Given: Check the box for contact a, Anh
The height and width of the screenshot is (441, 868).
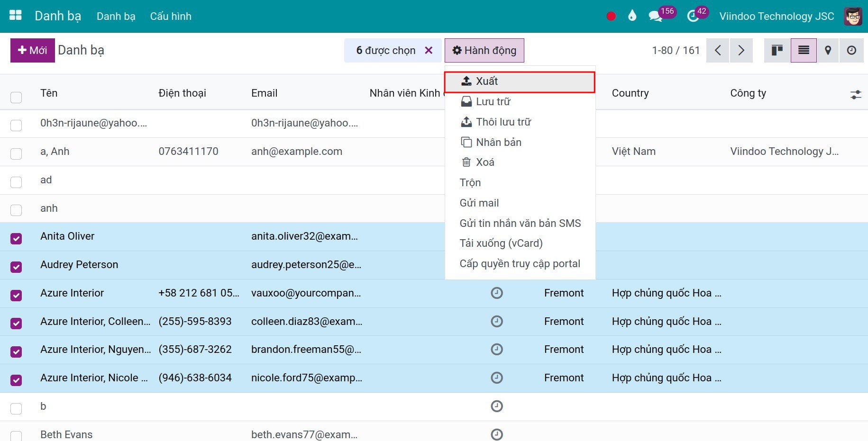Looking at the screenshot, I should pos(16,153).
